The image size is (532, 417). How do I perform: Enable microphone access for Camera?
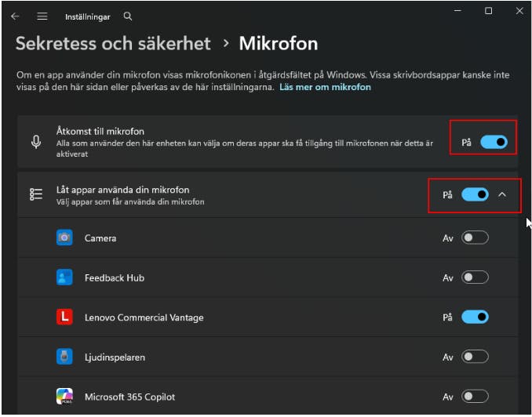pyautogui.click(x=475, y=238)
